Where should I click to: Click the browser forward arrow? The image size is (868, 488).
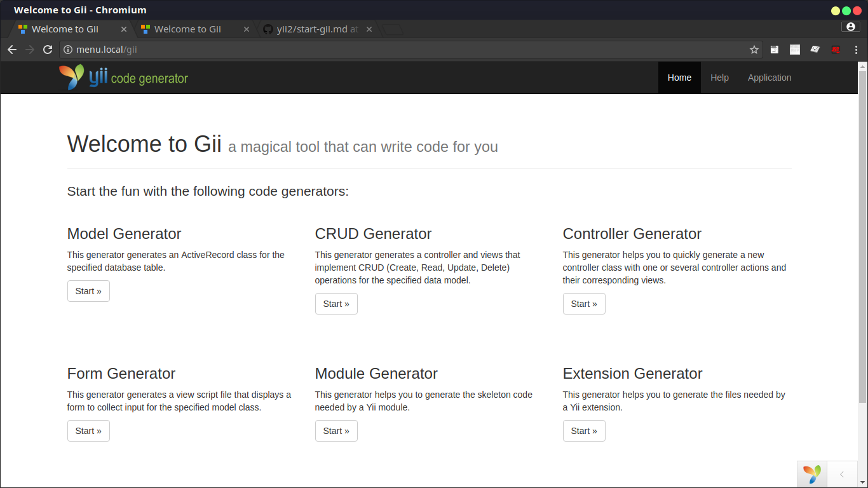click(x=30, y=50)
